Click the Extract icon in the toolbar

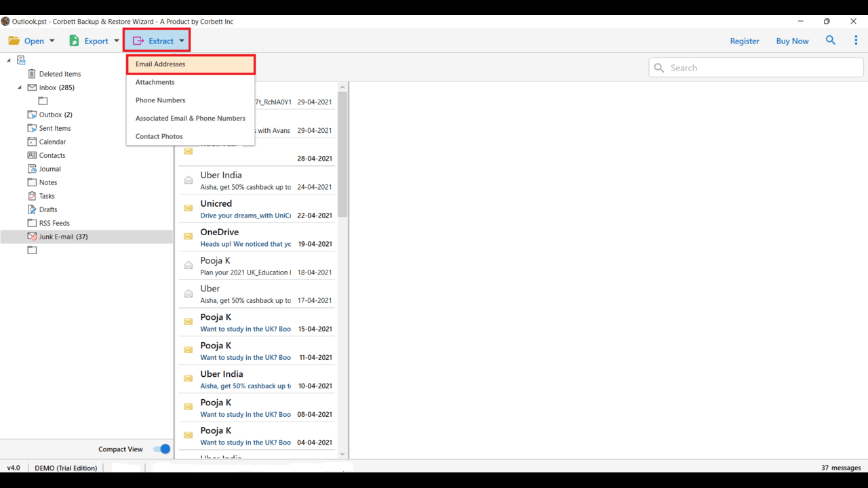(x=138, y=41)
